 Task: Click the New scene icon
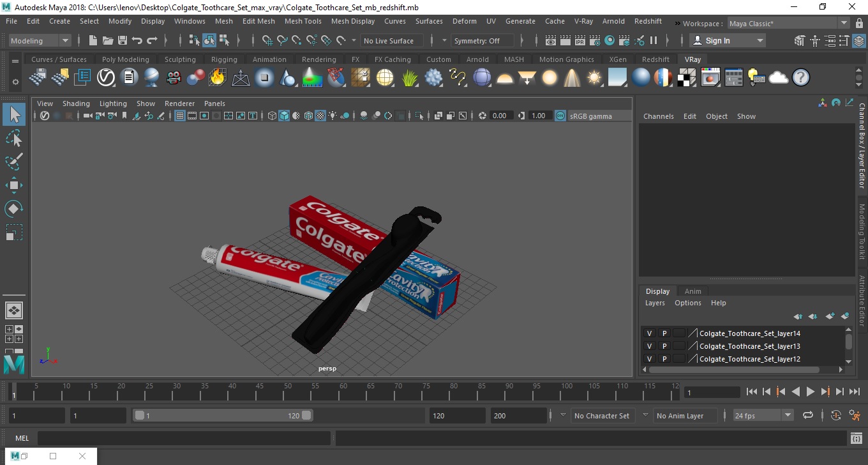pos(93,40)
